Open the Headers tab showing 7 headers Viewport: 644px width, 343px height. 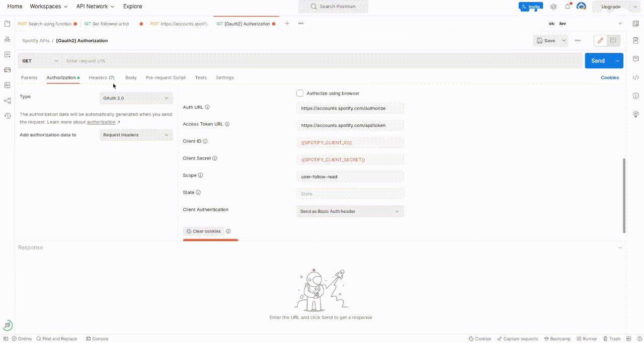[x=102, y=77]
